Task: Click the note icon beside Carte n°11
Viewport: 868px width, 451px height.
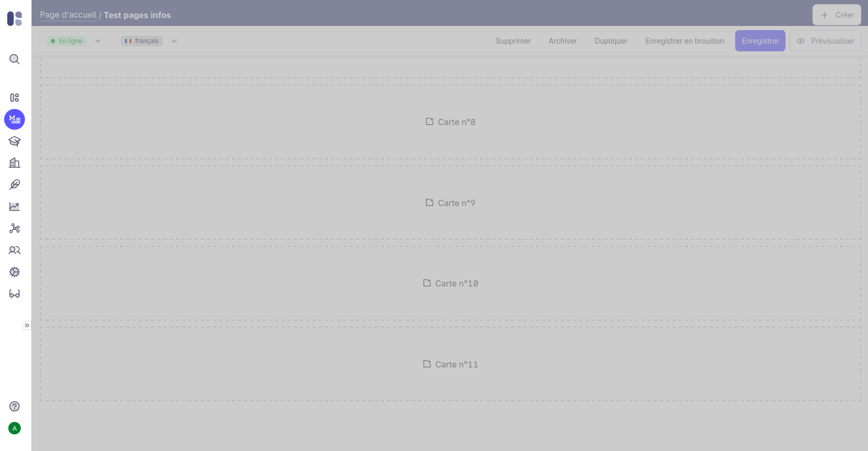Action: click(x=427, y=364)
